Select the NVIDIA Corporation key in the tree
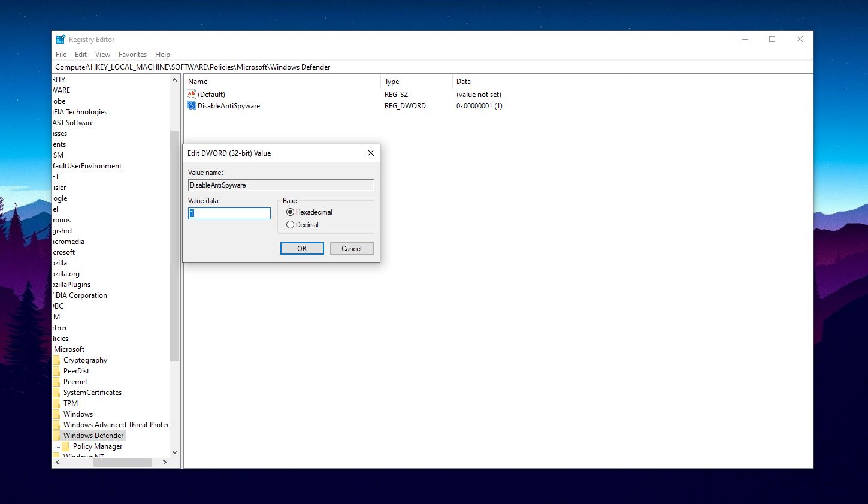Viewport: 868px width, 504px height. [80, 295]
